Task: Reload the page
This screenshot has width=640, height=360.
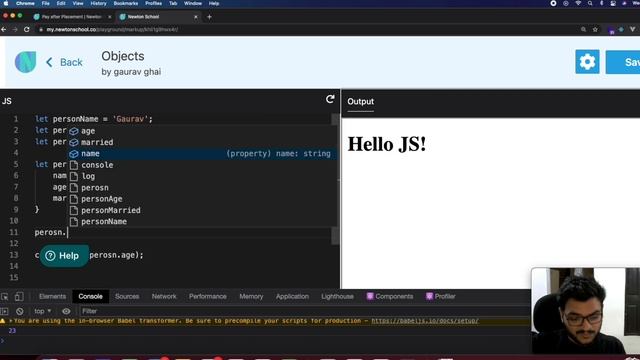Action: (x=27, y=29)
